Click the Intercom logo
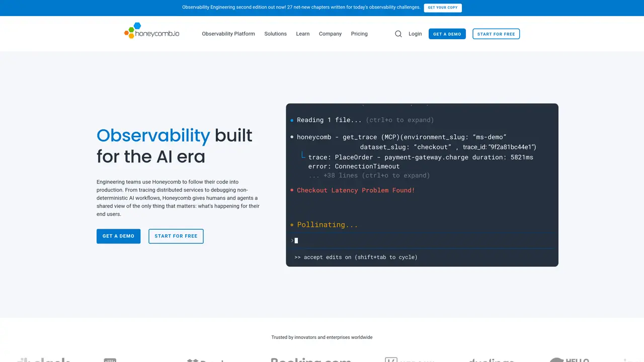The height and width of the screenshot is (362, 644). [110, 360]
